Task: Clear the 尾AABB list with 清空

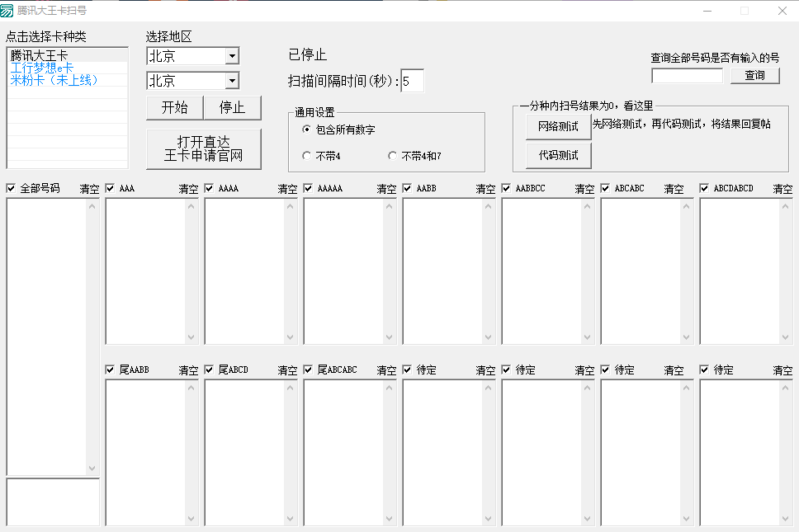Action: pos(188,370)
